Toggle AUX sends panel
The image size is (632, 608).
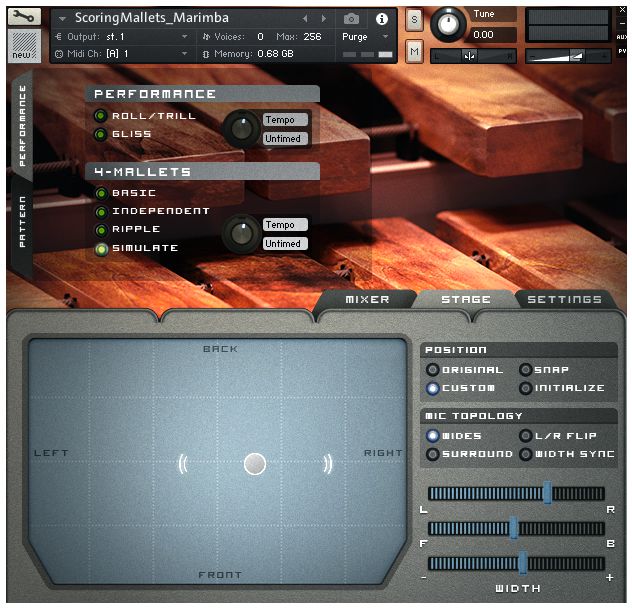pos(621,37)
